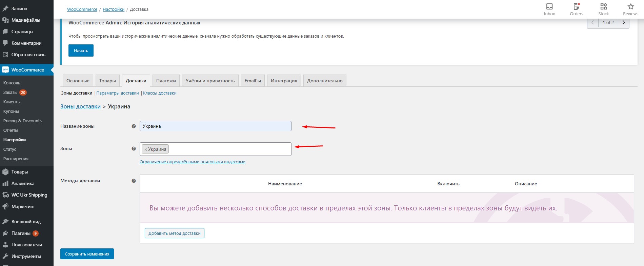
Task: Click the help icon beside Зоны
Action: [134, 148]
